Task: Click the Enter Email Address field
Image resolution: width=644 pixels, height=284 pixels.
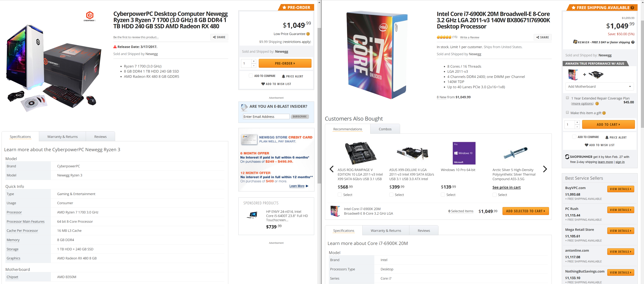Action: click(266, 117)
